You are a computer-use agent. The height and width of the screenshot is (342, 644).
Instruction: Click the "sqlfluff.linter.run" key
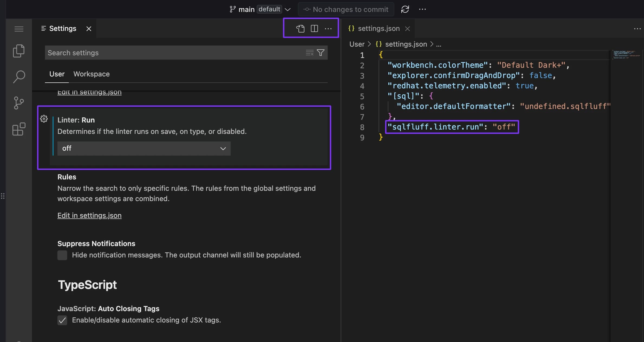(x=435, y=127)
